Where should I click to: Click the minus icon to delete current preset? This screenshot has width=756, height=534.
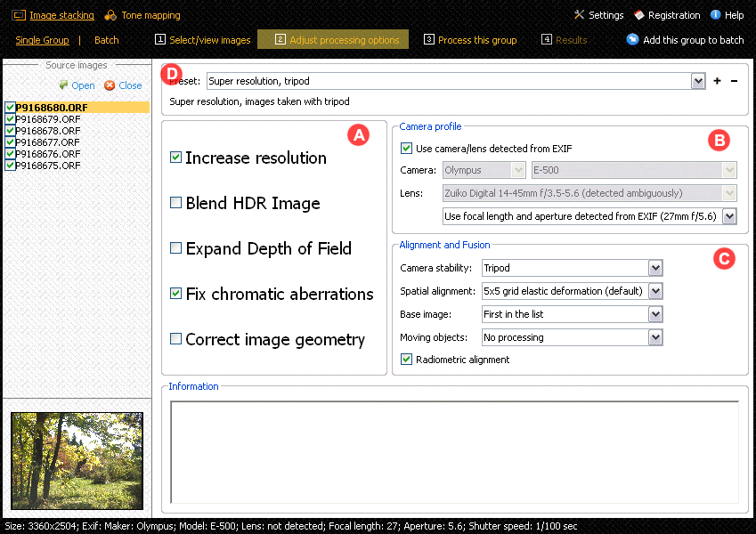(733, 80)
